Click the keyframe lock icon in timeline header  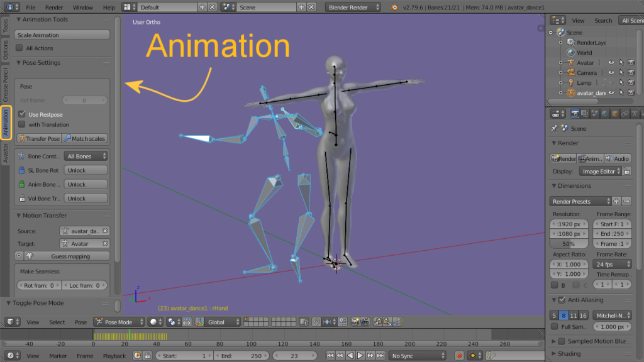point(147,355)
